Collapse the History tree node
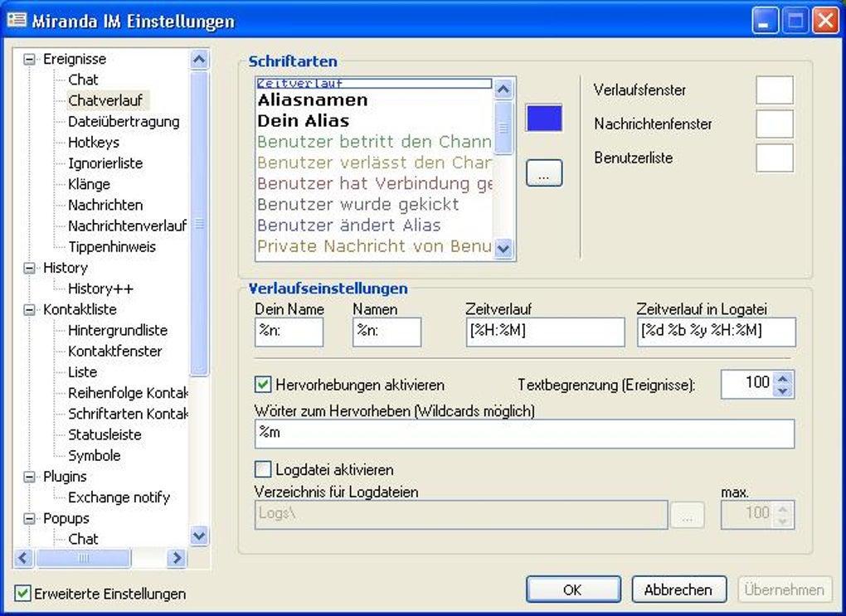846x616 pixels. click(x=30, y=268)
